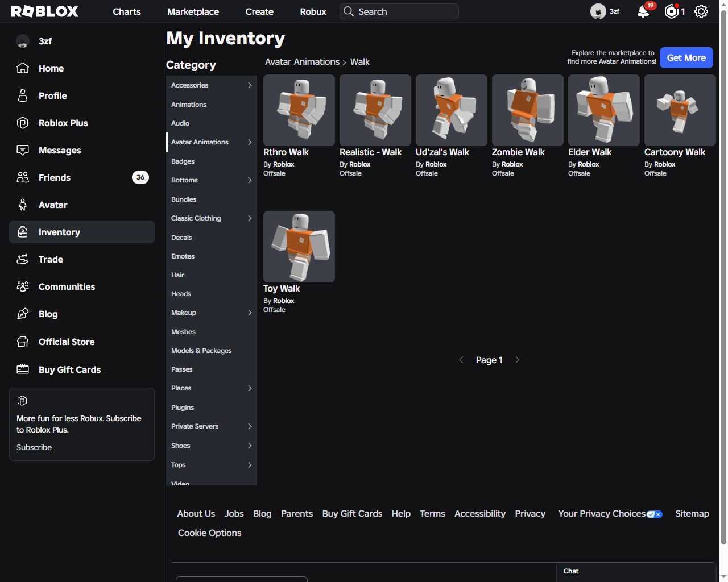Click the Friends icon in sidebar

23,177
